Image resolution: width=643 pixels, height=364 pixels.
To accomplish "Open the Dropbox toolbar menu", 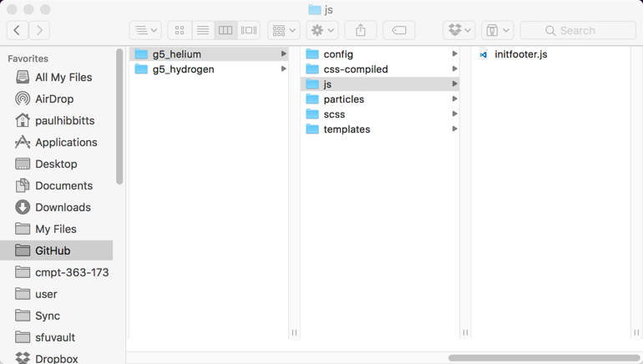I will tap(459, 30).
